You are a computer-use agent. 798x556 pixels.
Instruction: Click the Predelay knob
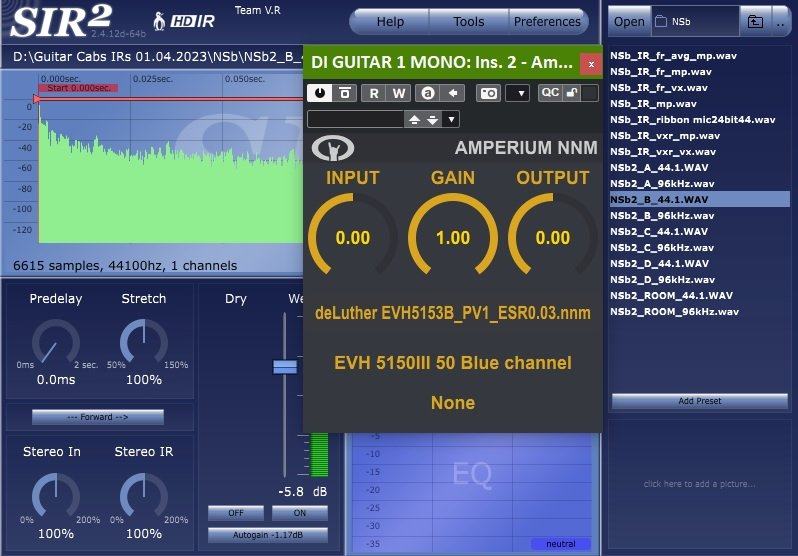[x=55, y=343]
